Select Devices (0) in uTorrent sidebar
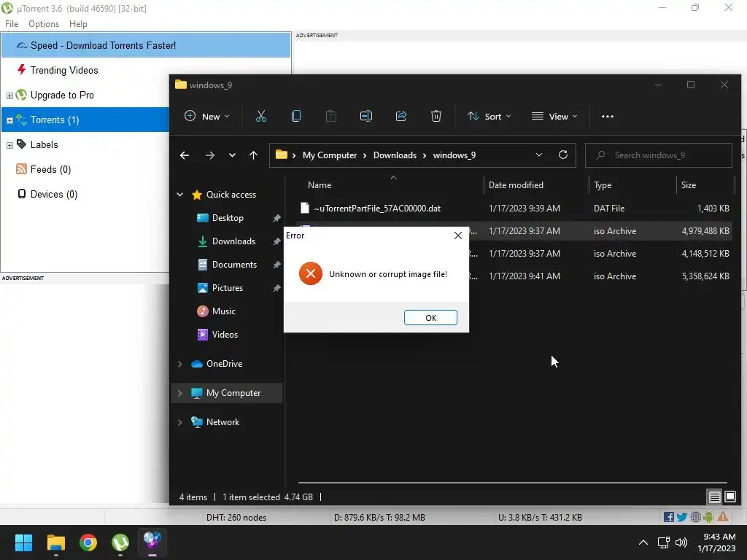Screen dimensions: 747x560 (54, 194)
